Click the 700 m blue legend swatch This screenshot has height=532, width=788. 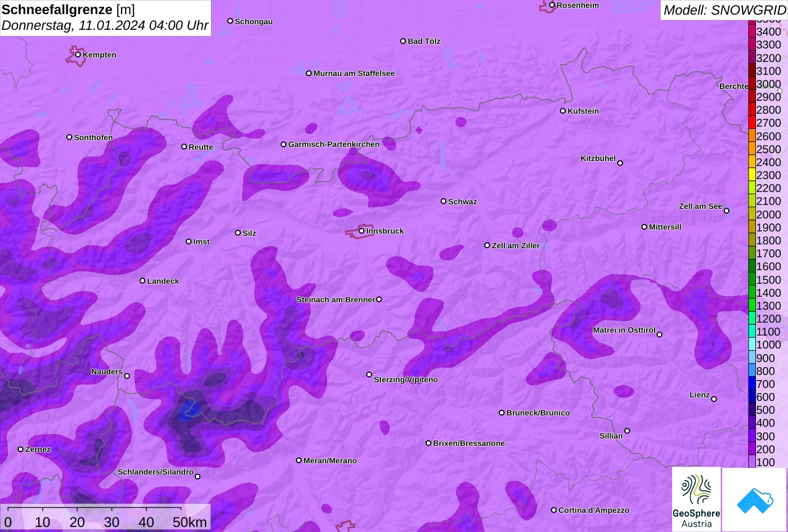click(x=752, y=383)
